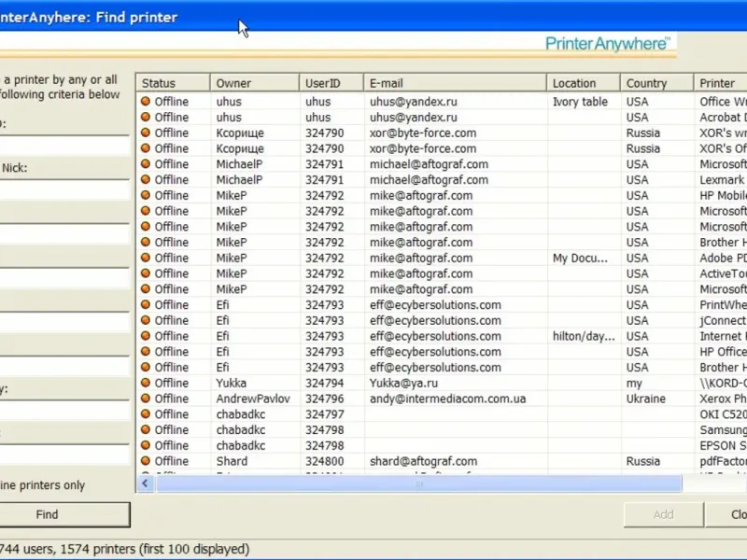Click the status icon in the Ivory table row
Image resolution: width=747 pixels, height=560 pixels.
(x=146, y=102)
